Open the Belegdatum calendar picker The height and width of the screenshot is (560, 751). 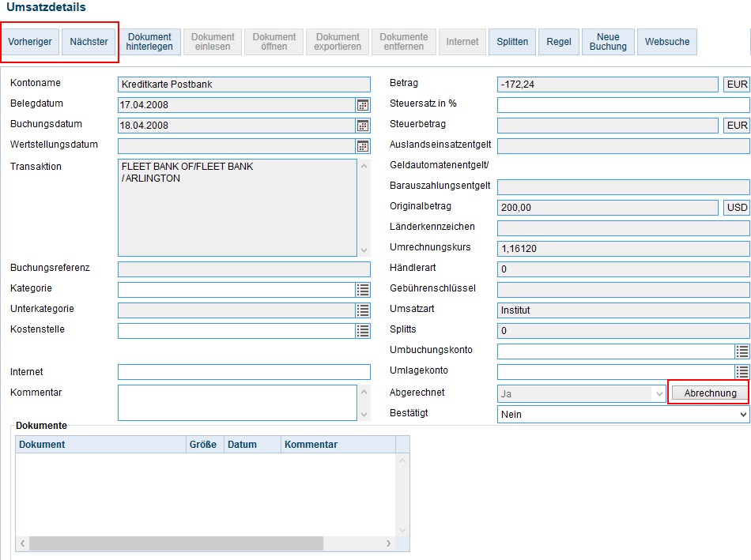363,105
